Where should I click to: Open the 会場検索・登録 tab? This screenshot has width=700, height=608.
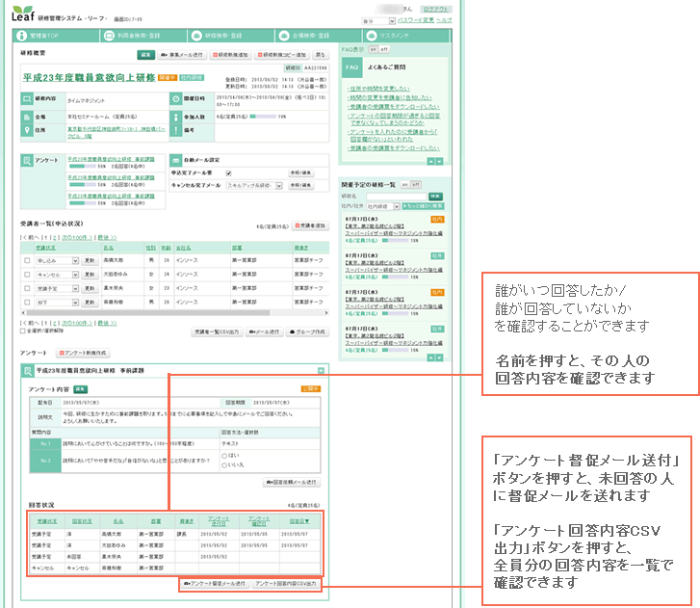(319, 36)
